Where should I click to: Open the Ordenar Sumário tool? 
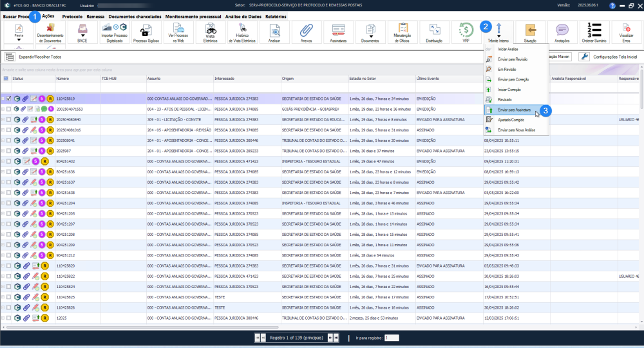click(x=594, y=32)
